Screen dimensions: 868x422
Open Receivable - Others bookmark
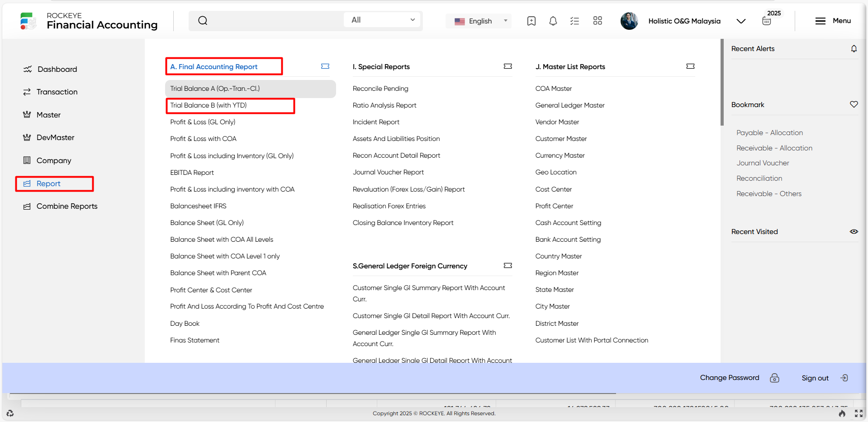click(769, 194)
